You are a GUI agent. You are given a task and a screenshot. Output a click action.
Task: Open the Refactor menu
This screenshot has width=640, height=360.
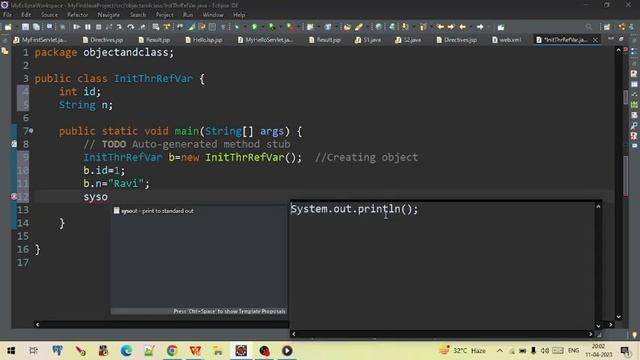click(78, 15)
